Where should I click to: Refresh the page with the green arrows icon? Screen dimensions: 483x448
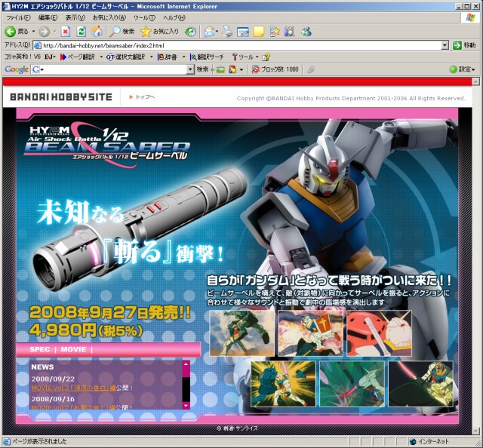[81, 32]
